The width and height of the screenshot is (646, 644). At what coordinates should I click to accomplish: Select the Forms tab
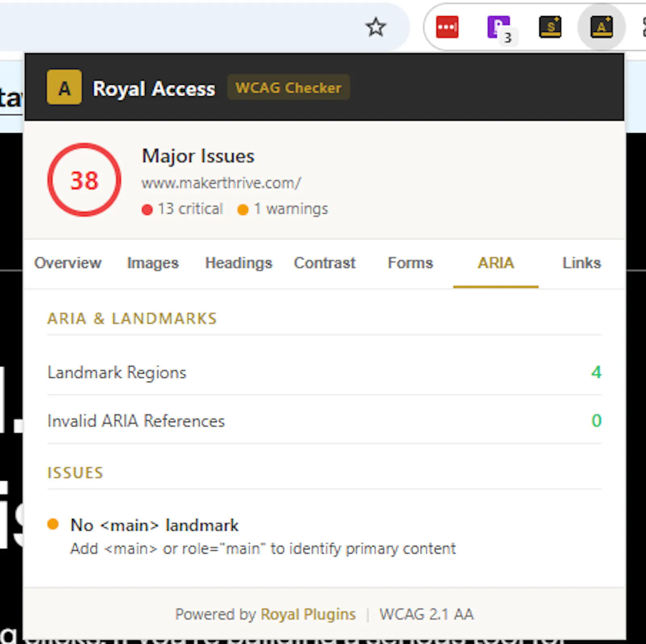tap(410, 263)
